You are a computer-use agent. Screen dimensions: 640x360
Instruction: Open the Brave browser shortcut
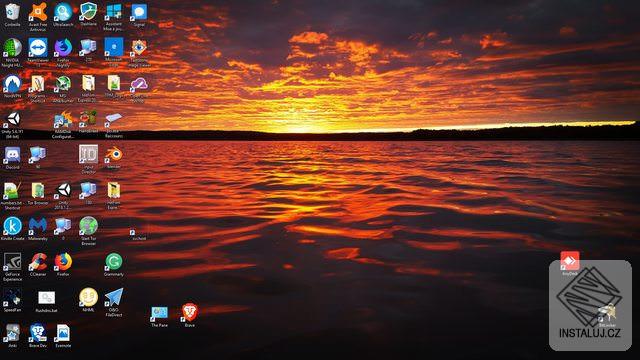click(190, 312)
